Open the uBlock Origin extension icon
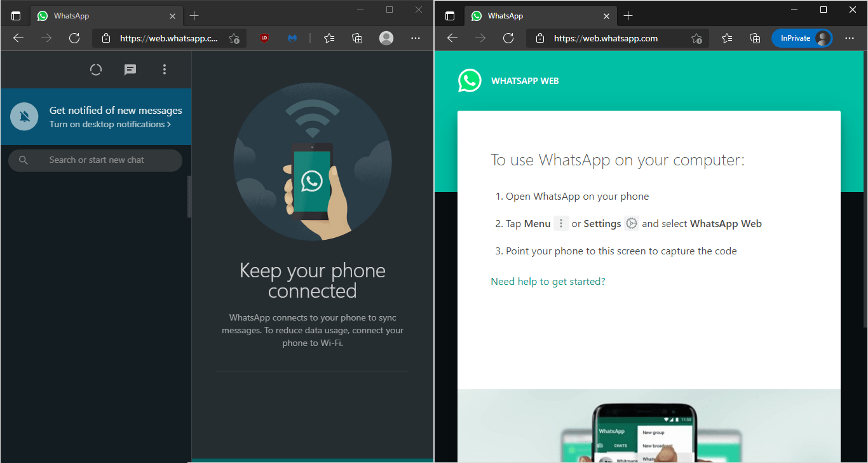Viewport: 868px width, 463px height. tap(264, 38)
